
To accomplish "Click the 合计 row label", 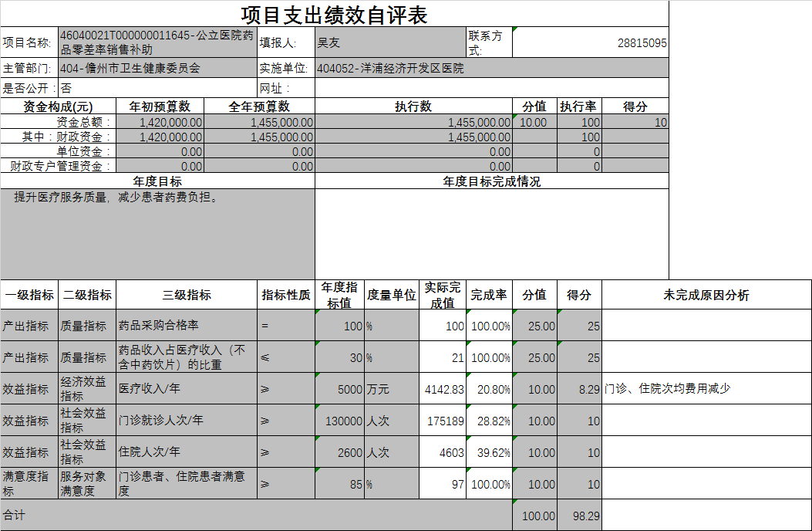I will pyautogui.click(x=256, y=515).
